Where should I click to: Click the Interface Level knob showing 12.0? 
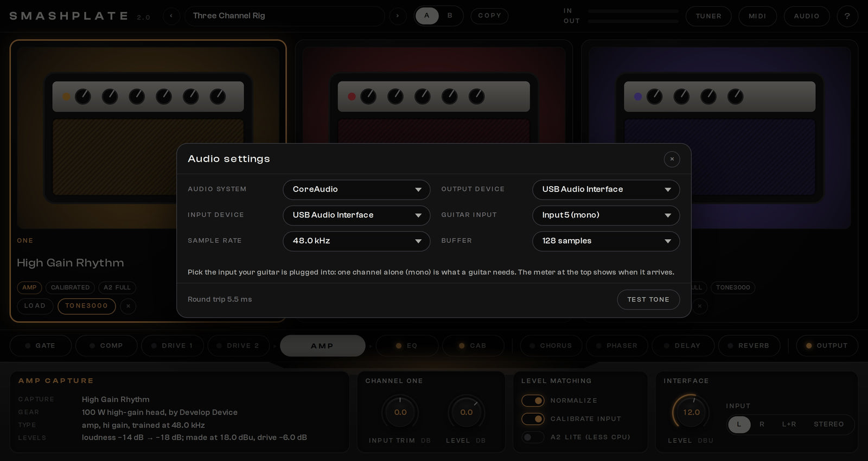point(691,412)
